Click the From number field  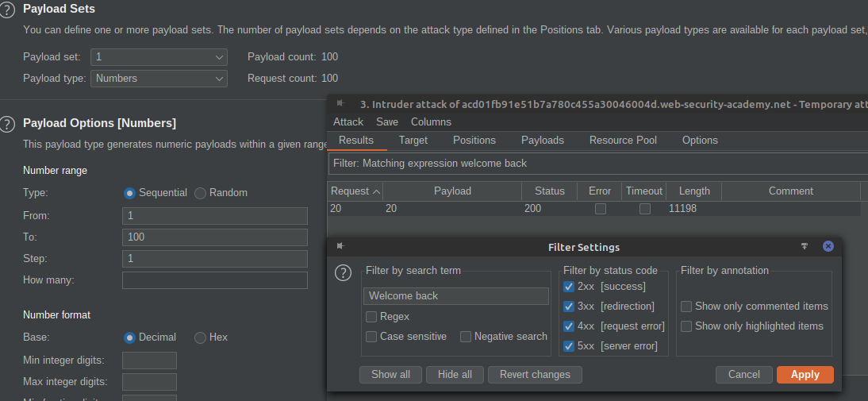point(215,216)
